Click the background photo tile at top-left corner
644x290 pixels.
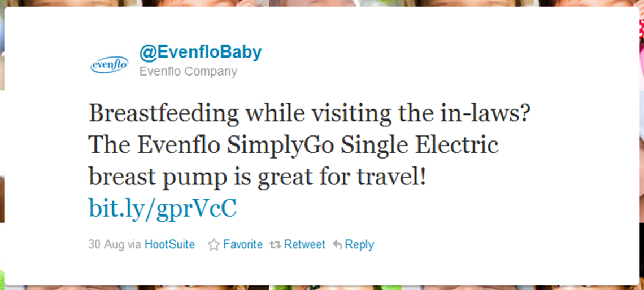point(71,3)
